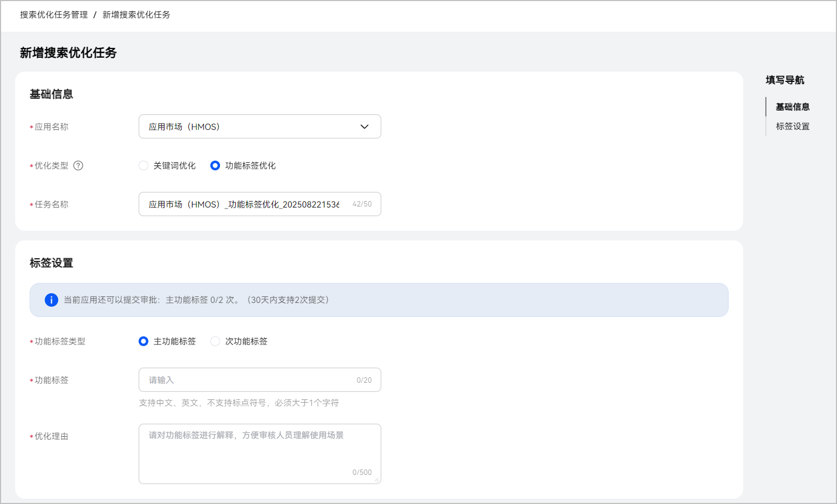Viewport: 837px width, 504px height.
Task: Click the page title 新增搜索优化任务
Action: pyautogui.click(x=68, y=53)
